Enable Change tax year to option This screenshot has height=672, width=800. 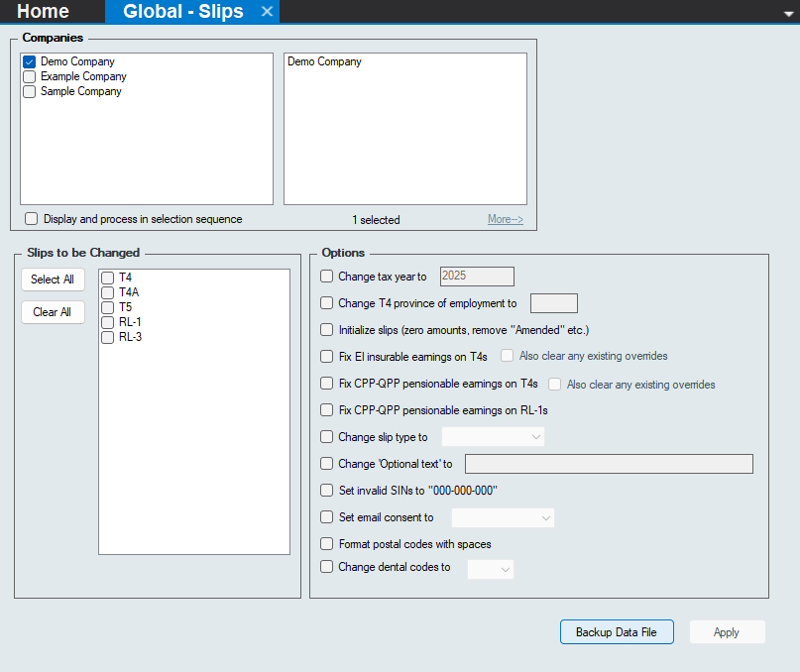327,277
